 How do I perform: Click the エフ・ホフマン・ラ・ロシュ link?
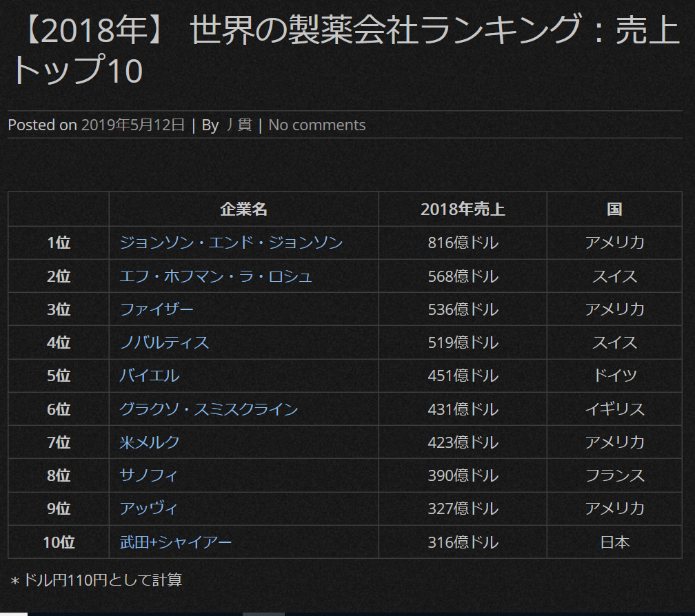pyautogui.click(x=216, y=276)
